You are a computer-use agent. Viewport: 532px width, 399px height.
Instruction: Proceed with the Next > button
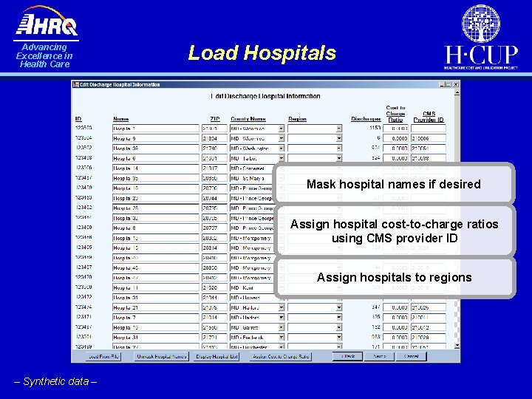point(379,356)
